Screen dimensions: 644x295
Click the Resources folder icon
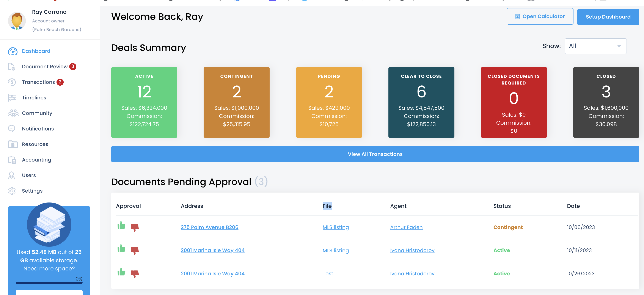point(13,144)
